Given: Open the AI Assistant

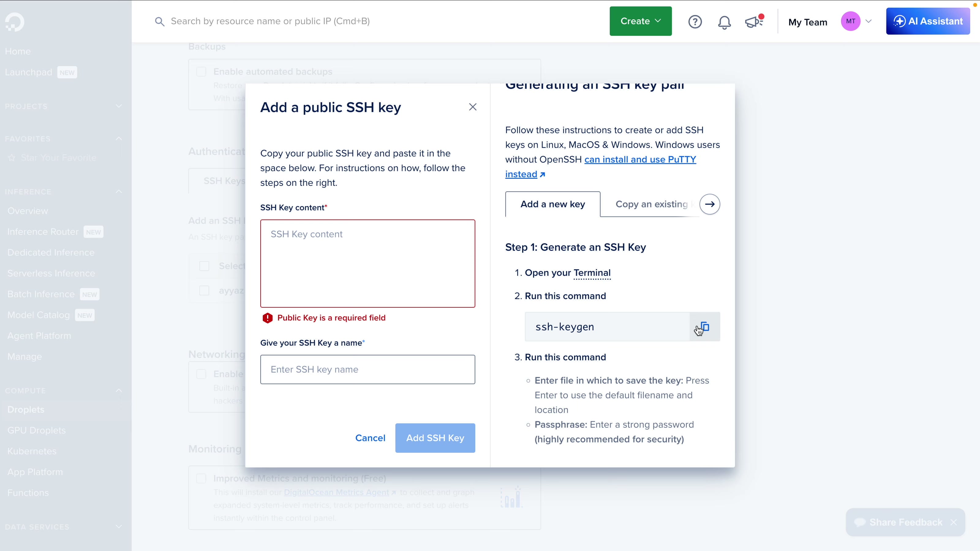Looking at the screenshot, I should [928, 21].
